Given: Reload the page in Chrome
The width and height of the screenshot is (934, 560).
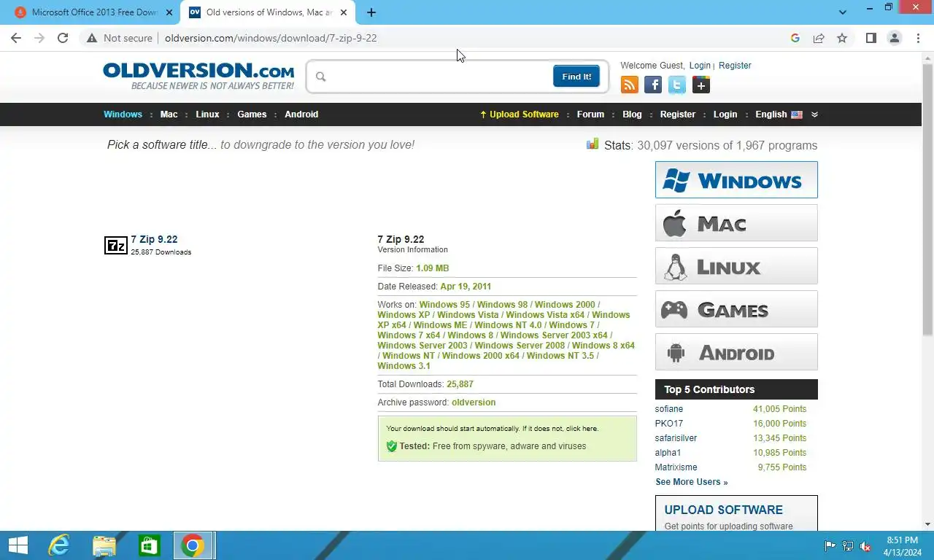Looking at the screenshot, I should coord(63,38).
